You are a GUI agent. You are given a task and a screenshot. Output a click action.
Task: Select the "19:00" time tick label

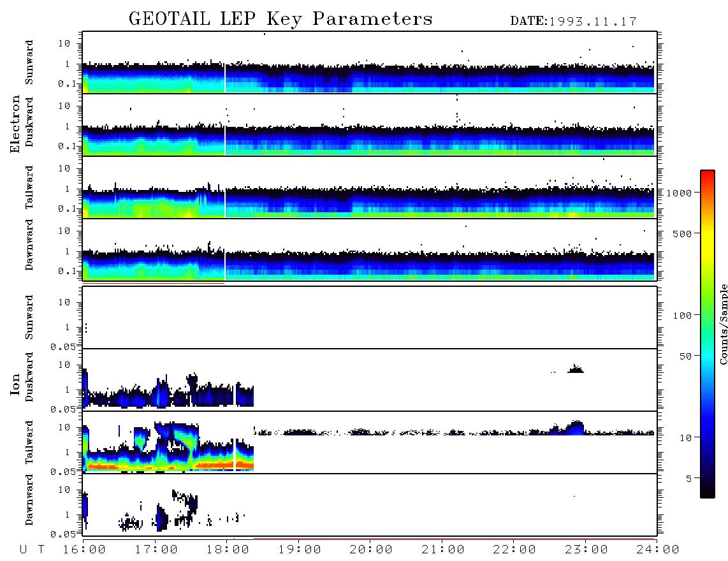click(300, 550)
